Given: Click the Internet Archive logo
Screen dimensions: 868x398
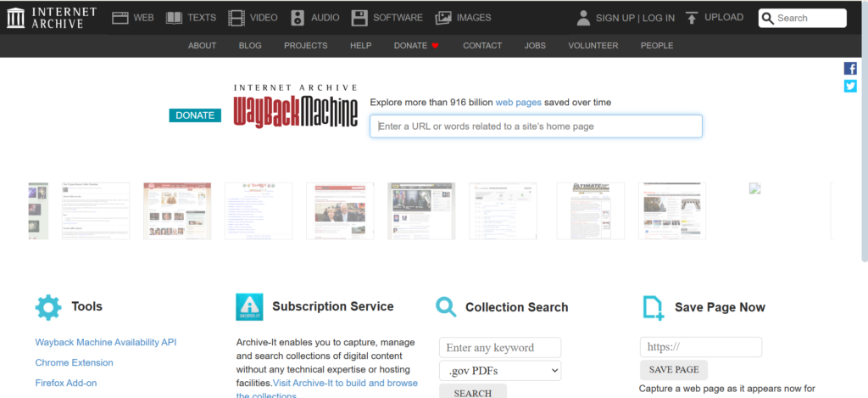Looking at the screenshot, I should (52, 18).
